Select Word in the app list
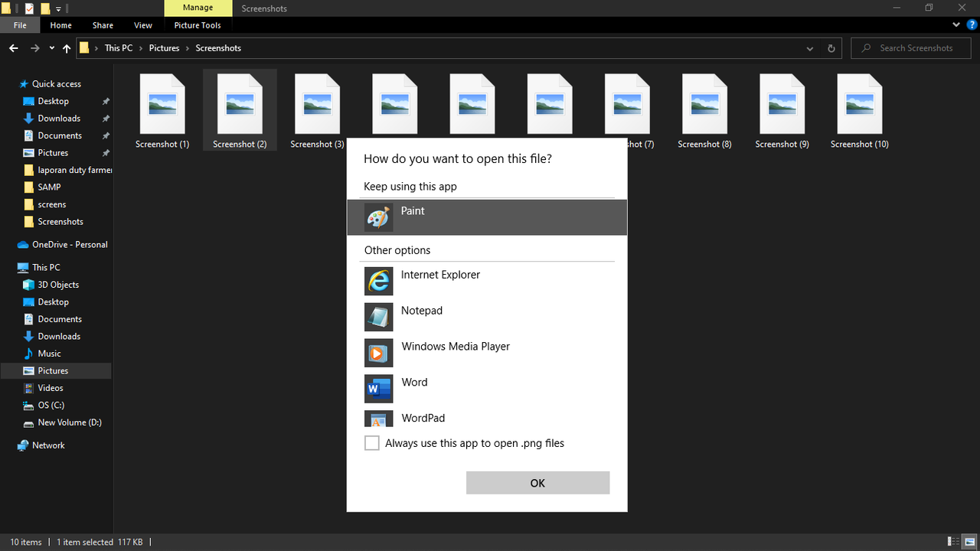 click(487, 389)
